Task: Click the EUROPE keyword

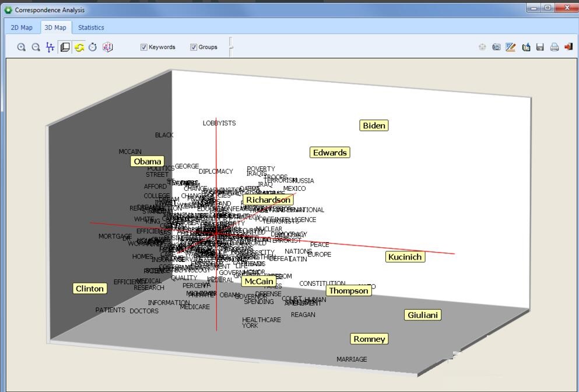Action: pyautogui.click(x=320, y=254)
